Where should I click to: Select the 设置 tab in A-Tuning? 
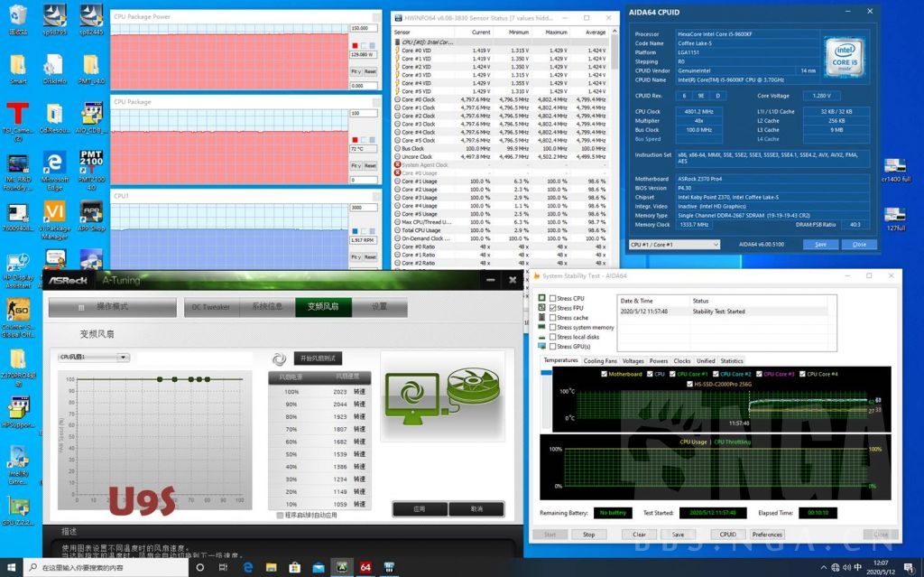point(380,307)
